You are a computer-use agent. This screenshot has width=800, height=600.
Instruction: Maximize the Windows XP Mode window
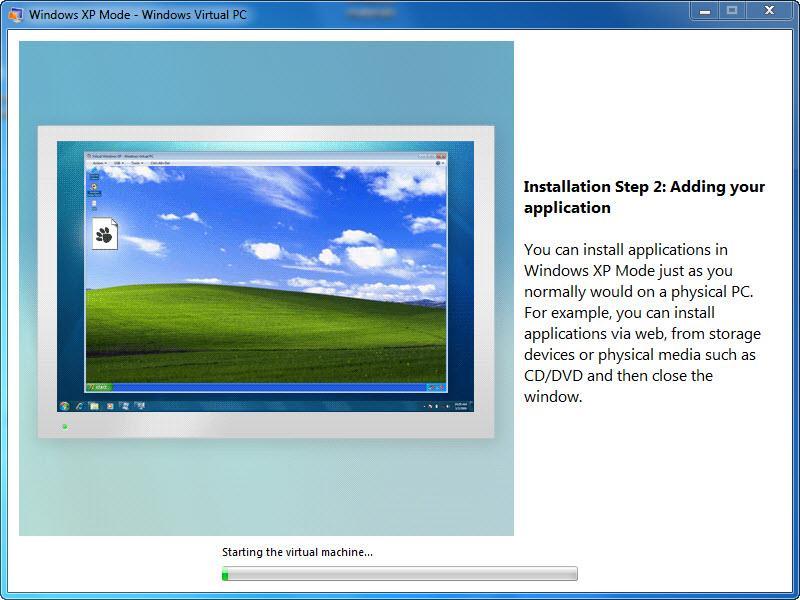[x=732, y=11]
